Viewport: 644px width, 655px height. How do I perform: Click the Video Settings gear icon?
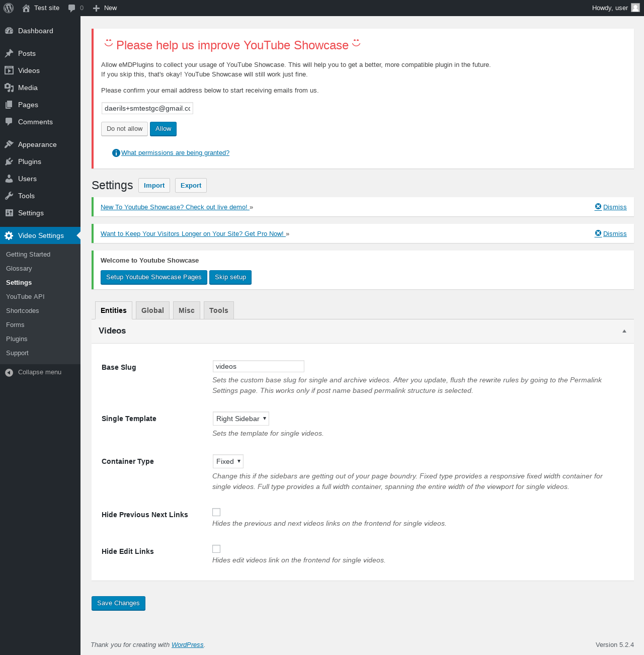(x=9, y=235)
